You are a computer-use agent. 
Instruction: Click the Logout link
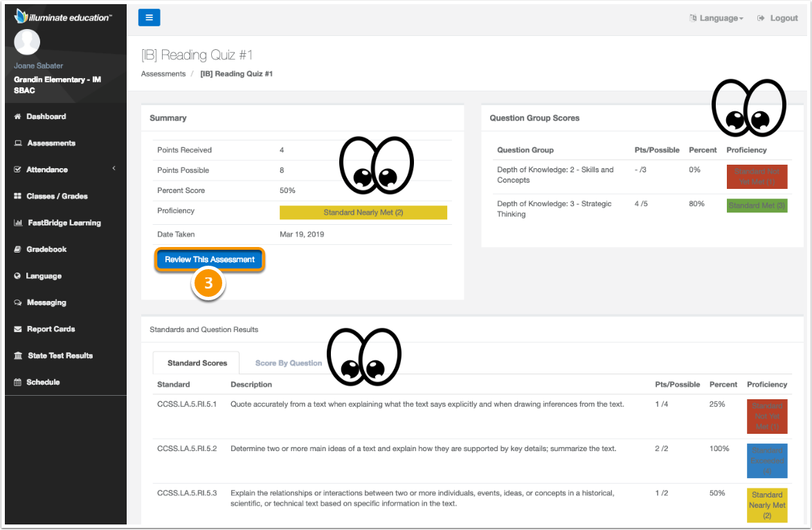[x=784, y=18]
